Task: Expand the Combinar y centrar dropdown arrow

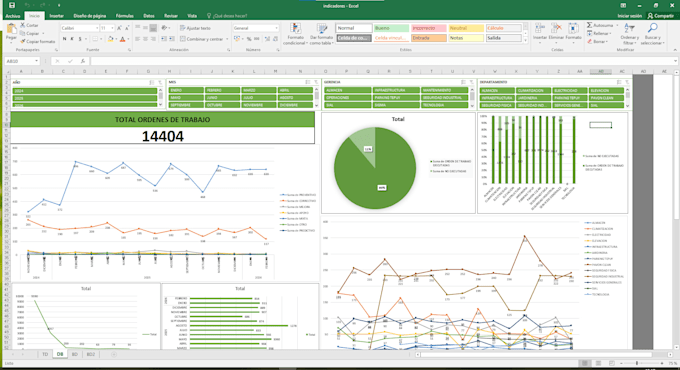Action: coord(227,39)
